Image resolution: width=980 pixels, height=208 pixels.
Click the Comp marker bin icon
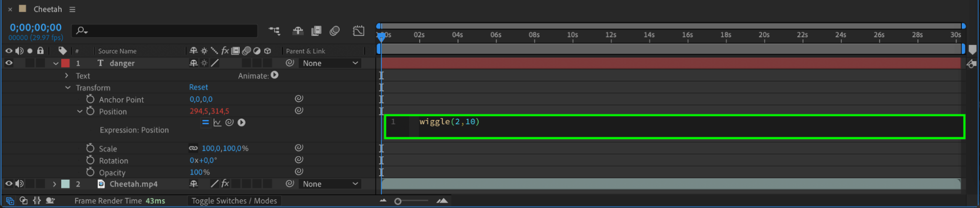(x=973, y=49)
